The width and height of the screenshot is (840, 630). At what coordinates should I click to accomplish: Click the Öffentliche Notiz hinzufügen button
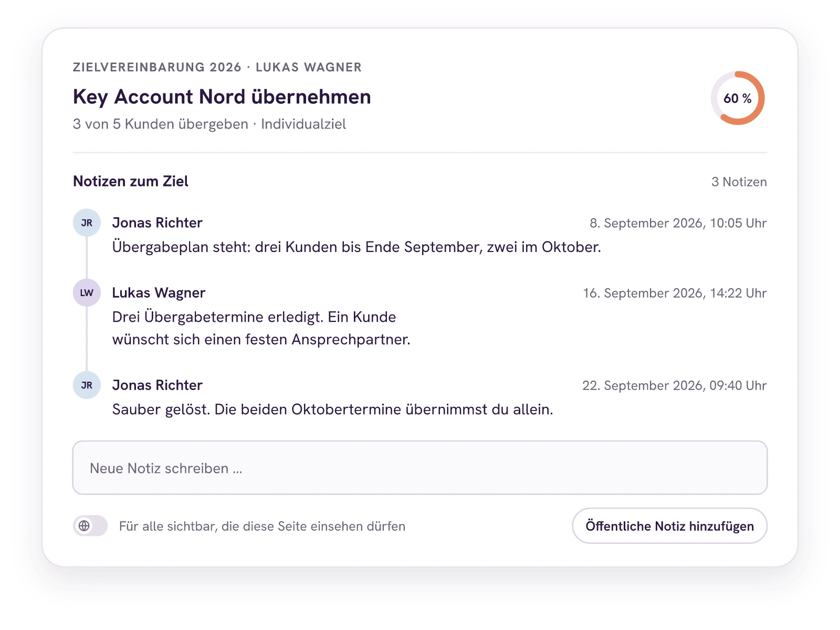tap(669, 526)
